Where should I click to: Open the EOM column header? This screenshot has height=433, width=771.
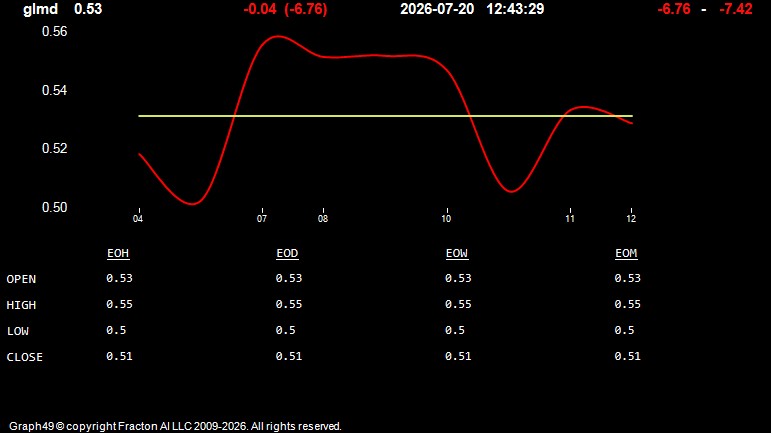pos(626,253)
